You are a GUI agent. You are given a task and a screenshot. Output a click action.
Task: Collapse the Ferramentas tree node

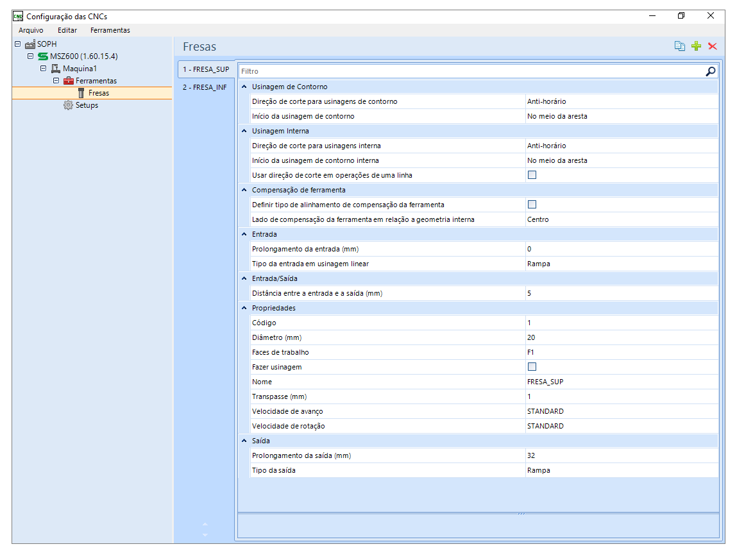pos(56,80)
